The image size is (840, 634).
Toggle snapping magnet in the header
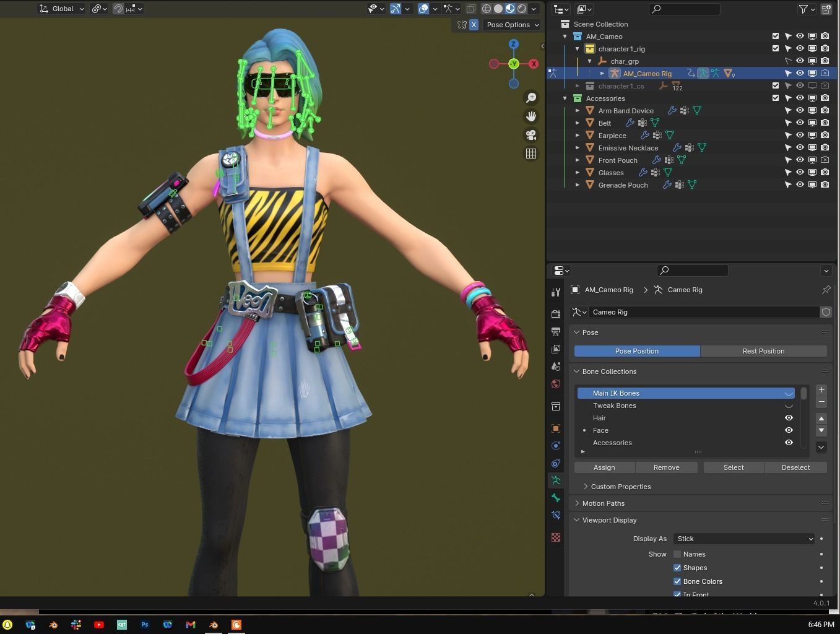(118, 9)
